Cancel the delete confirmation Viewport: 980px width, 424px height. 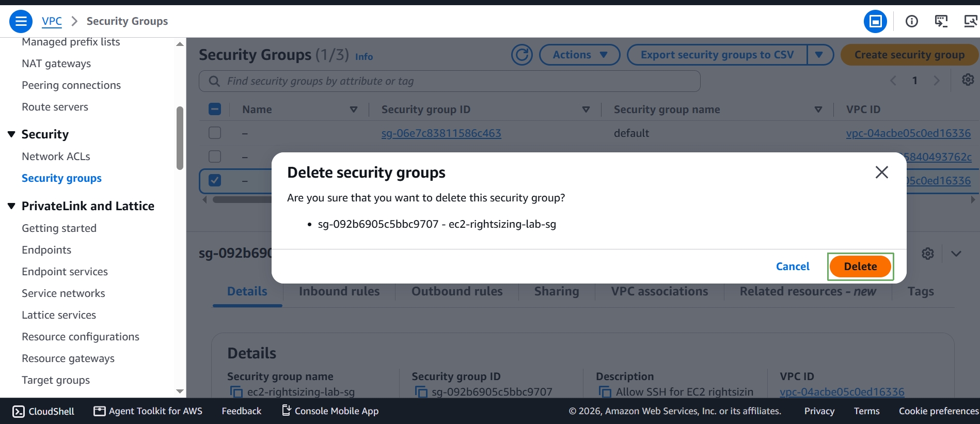[x=793, y=266]
